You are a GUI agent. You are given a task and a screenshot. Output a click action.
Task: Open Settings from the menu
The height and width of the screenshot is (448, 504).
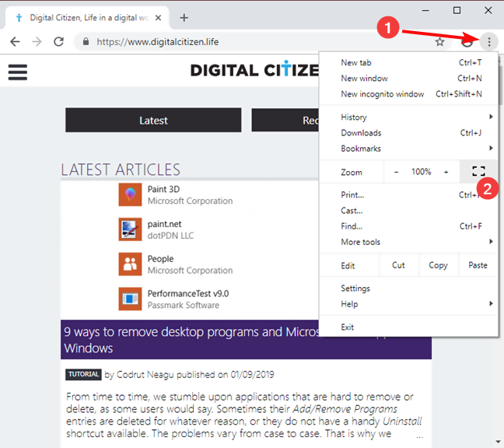[x=409, y=289]
